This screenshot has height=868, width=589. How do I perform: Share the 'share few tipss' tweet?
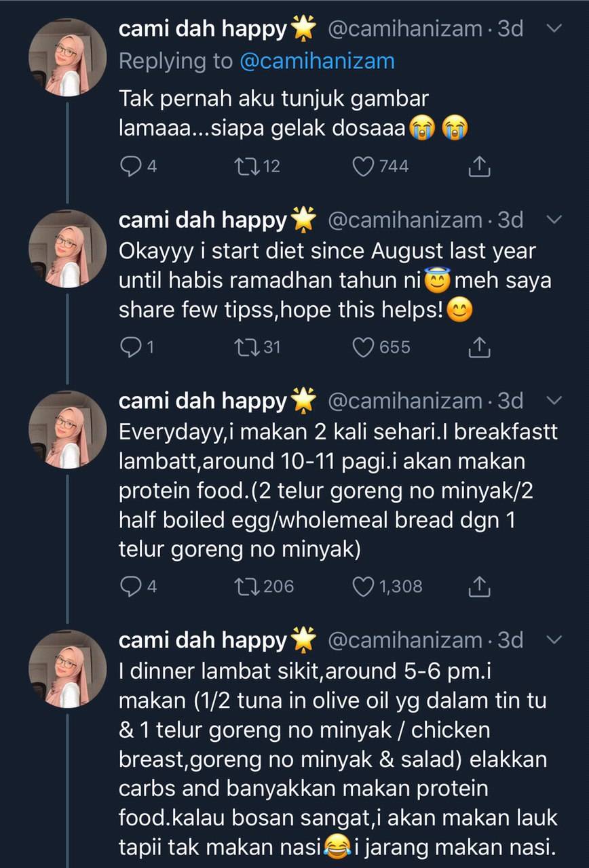pos(480,347)
